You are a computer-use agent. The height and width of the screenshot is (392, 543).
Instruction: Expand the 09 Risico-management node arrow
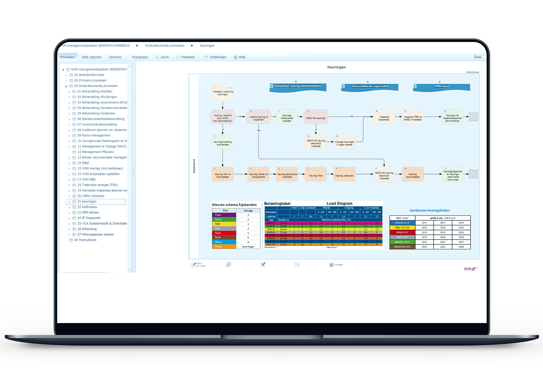coord(69,136)
